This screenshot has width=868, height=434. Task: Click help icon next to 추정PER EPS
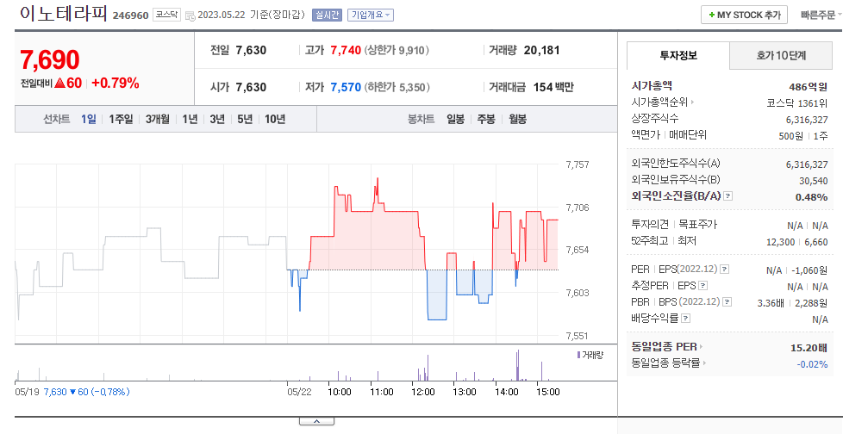point(703,286)
